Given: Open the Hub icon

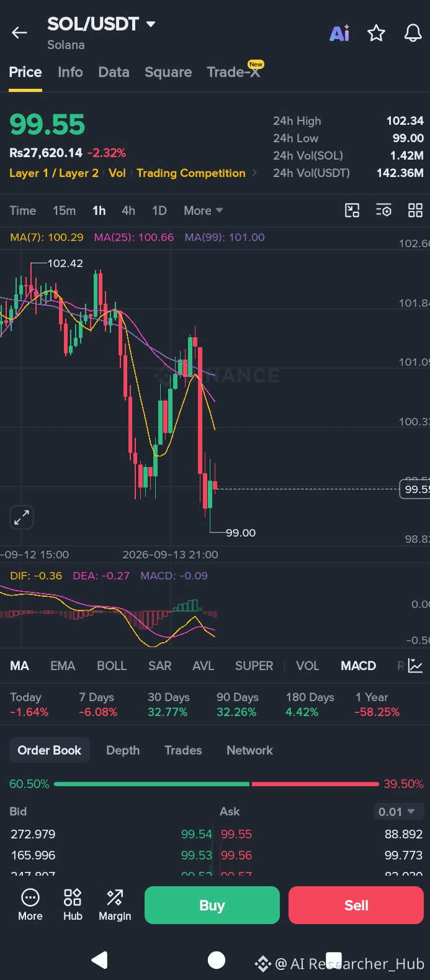Looking at the screenshot, I should 73,905.
